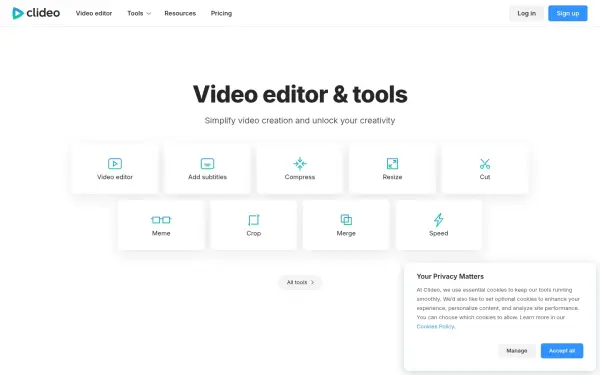
Task: Click the Sign up button
Action: pos(568,13)
